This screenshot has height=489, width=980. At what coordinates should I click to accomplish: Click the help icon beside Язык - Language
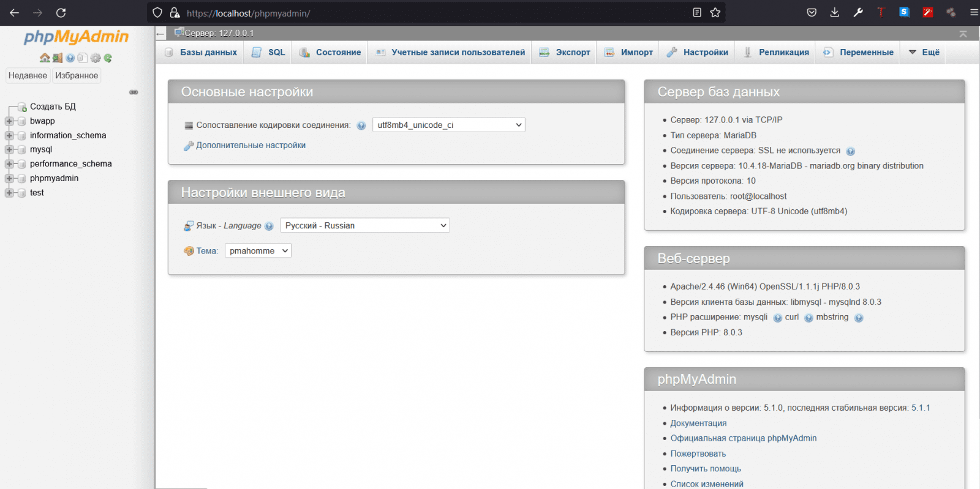(269, 226)
